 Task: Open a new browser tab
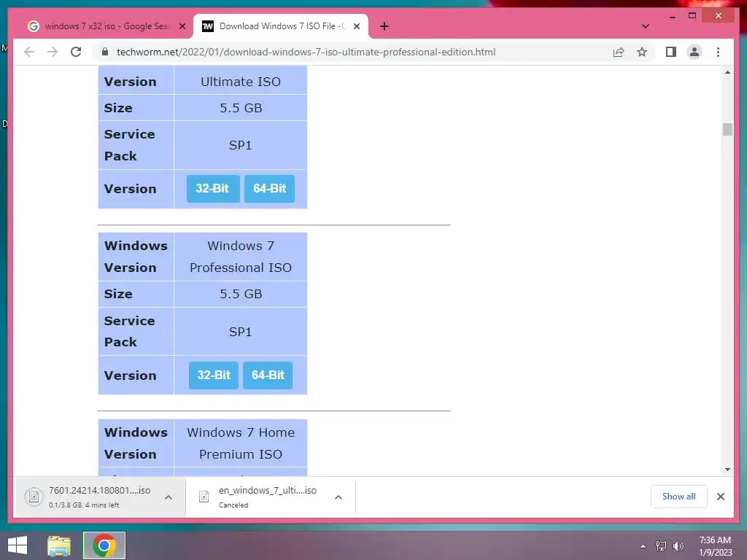coord(384,26)
